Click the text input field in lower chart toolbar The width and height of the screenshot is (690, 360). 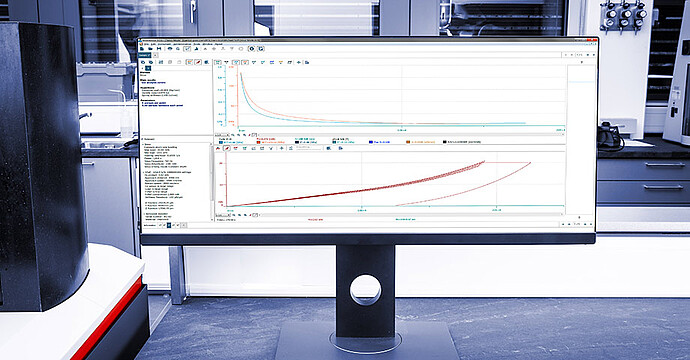[x=308, y=148]
